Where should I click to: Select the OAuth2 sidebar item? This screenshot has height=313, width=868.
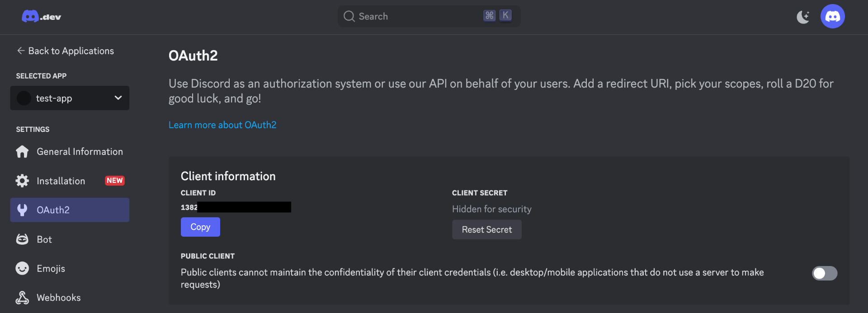[70, 210]
